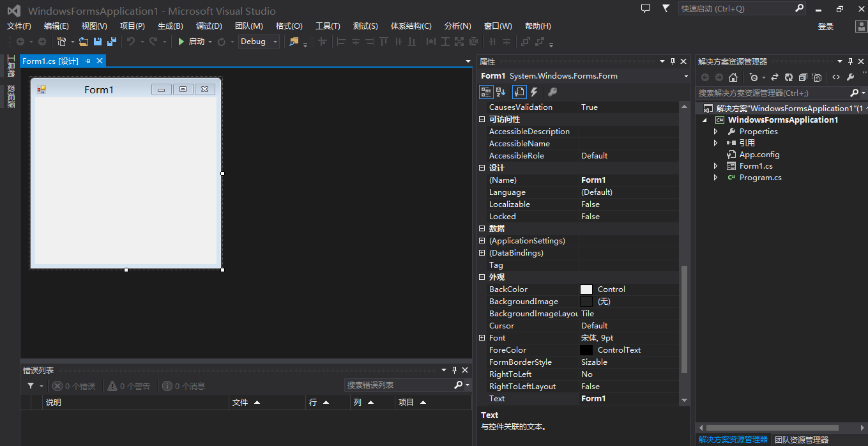868x446 pixels.
Task: Click the BackColor Control color swatch
Action: pyautogui.click(x=586, y=289)
